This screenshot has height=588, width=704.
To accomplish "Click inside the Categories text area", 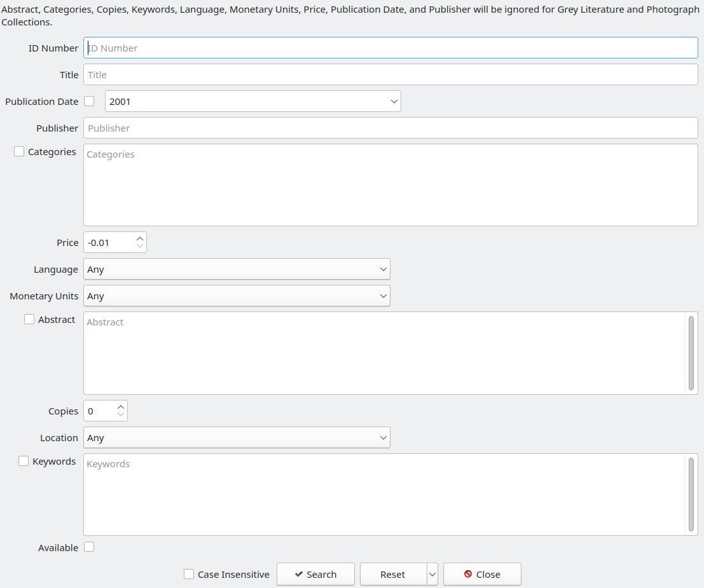I will coord(390,185).
